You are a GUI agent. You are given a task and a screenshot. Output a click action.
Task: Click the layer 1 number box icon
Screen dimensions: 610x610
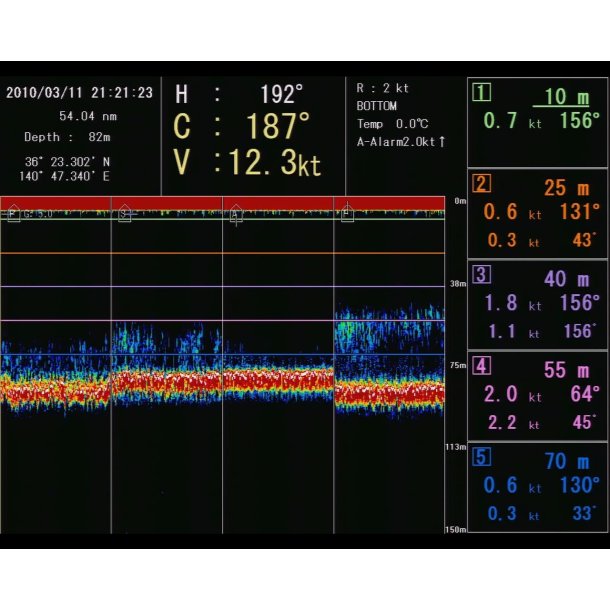482,94
